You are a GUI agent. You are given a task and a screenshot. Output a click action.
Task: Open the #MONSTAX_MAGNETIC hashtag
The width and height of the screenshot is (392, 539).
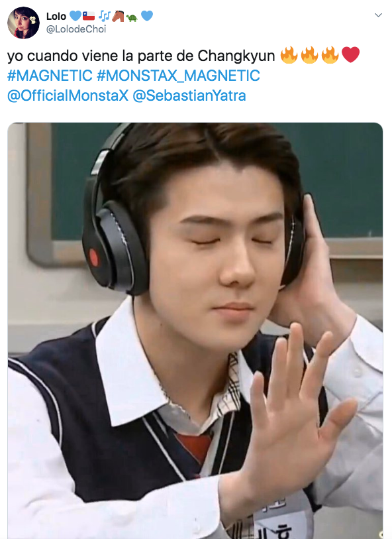(178, 76)
